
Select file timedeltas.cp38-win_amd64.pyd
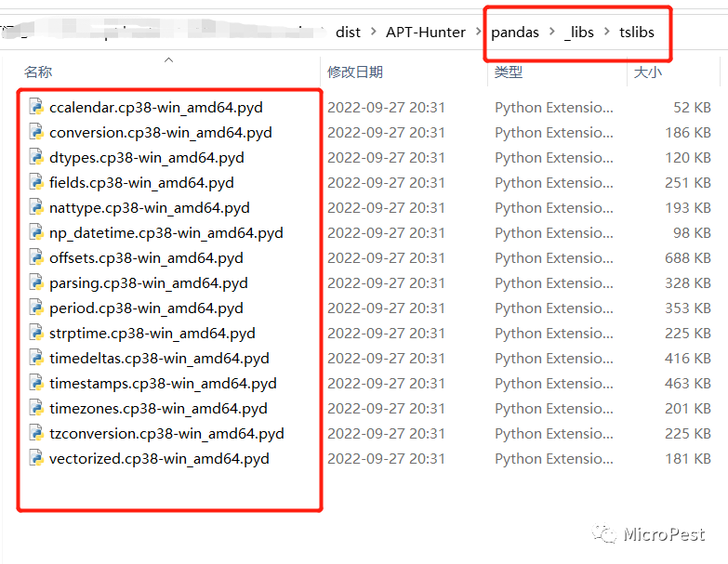coord(159,358)
